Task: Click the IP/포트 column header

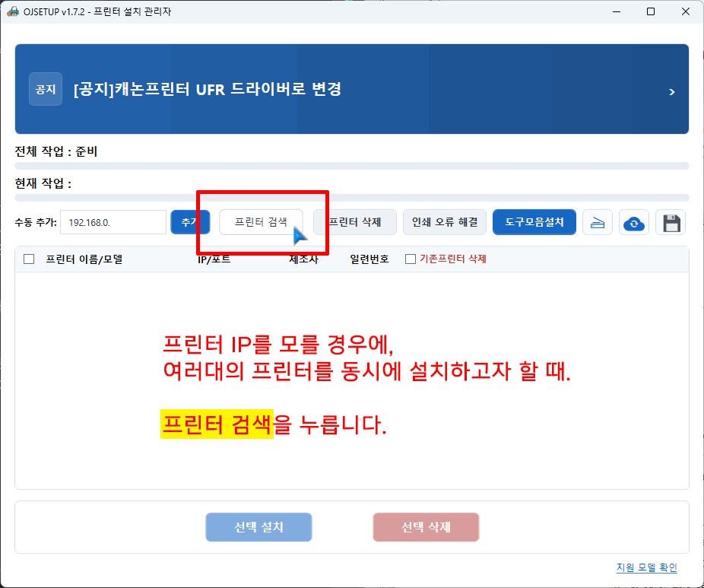Action: [214, 259]
